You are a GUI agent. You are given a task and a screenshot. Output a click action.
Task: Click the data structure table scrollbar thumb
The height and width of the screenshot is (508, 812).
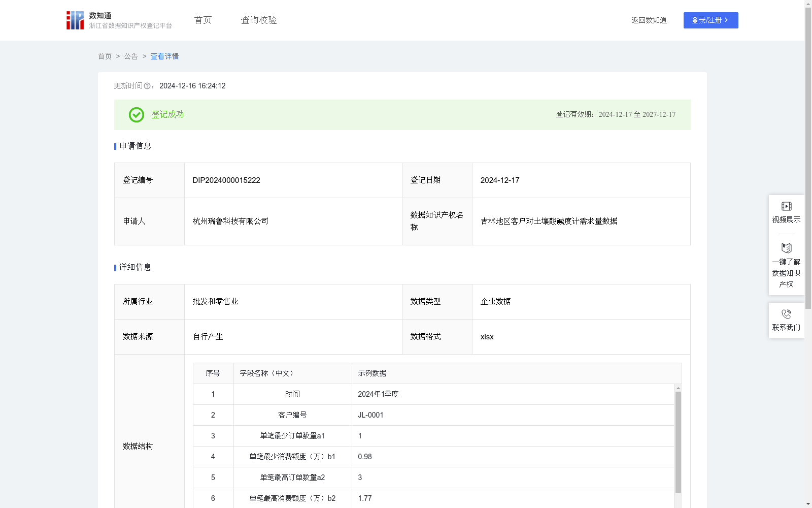tap(678, 442)
